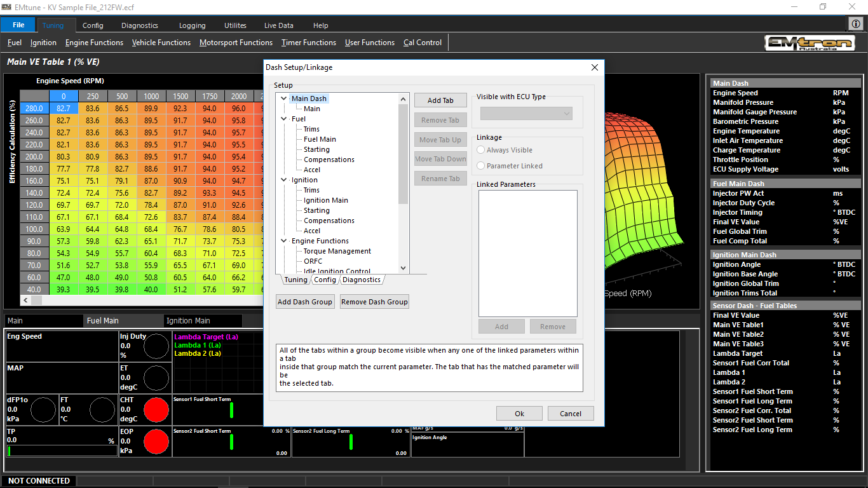
Task: Click the EMtune app icon in title bar
Action: tap(8, 6)
